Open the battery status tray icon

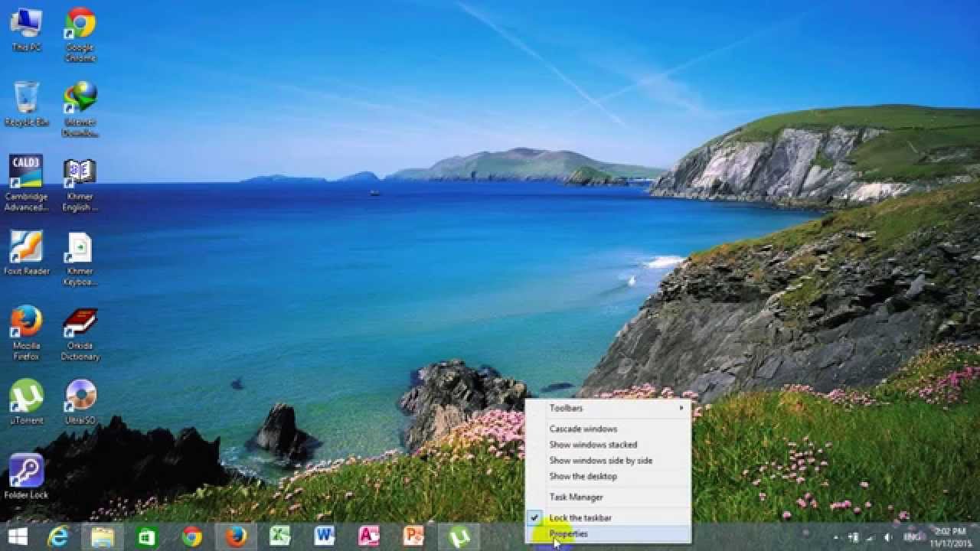[x=853, y=537]
